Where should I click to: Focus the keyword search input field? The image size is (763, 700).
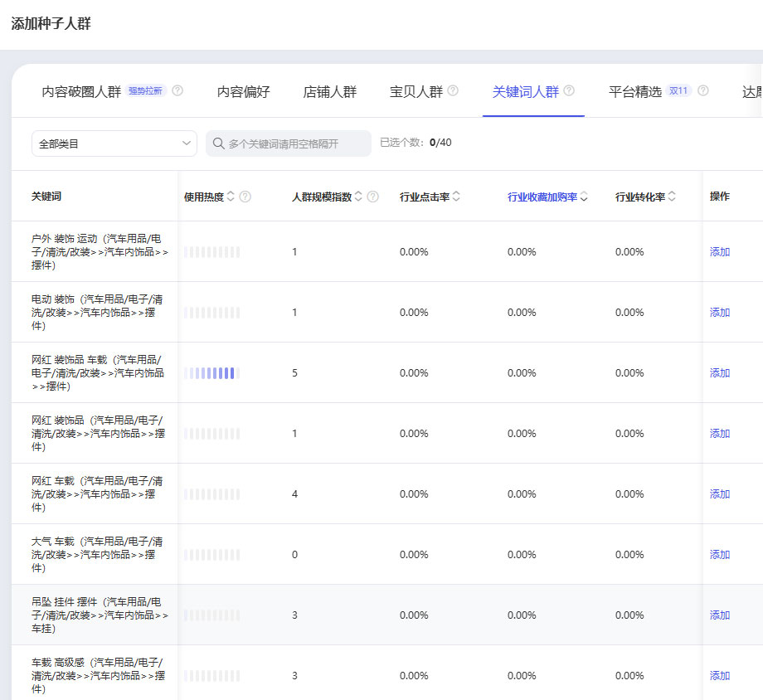pos(289,143)
